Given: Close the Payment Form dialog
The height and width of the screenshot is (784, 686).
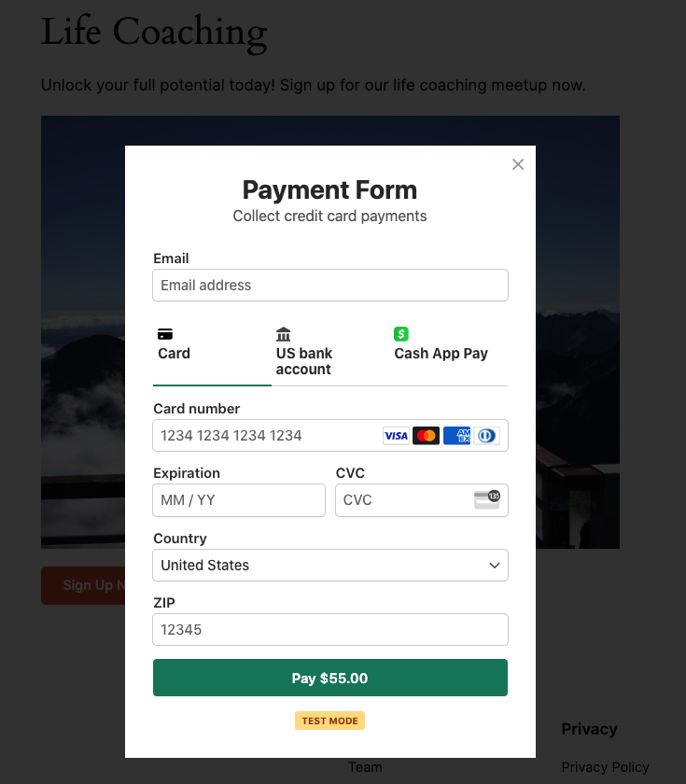Looking at the screenshot, I should pyautogui.click(x=518, y=164).
